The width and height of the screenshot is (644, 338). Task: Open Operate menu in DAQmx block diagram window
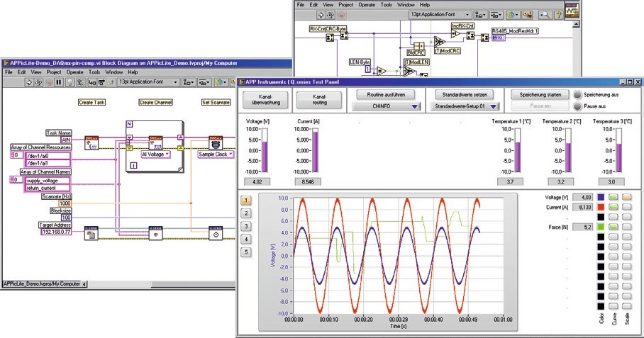tap(74, 72)
